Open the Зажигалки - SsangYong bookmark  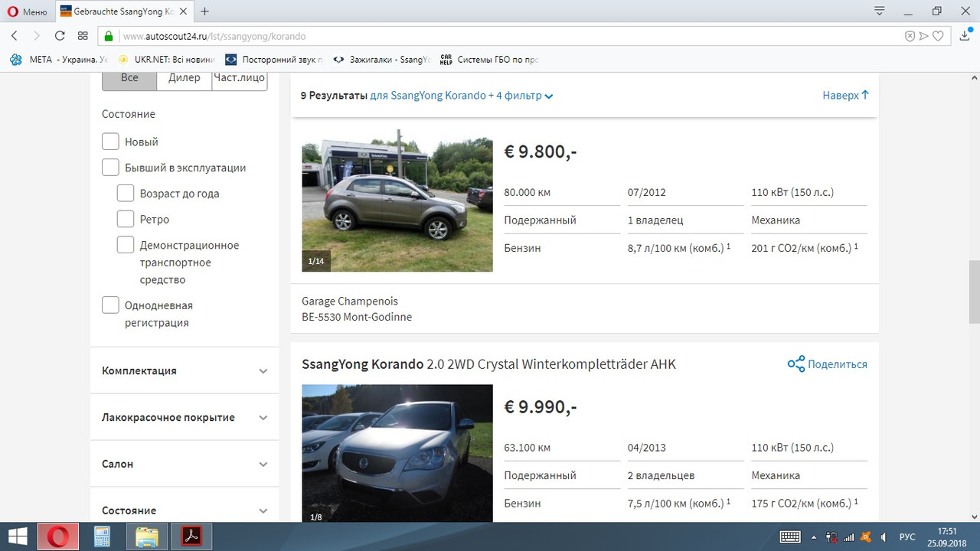[382, 59]
